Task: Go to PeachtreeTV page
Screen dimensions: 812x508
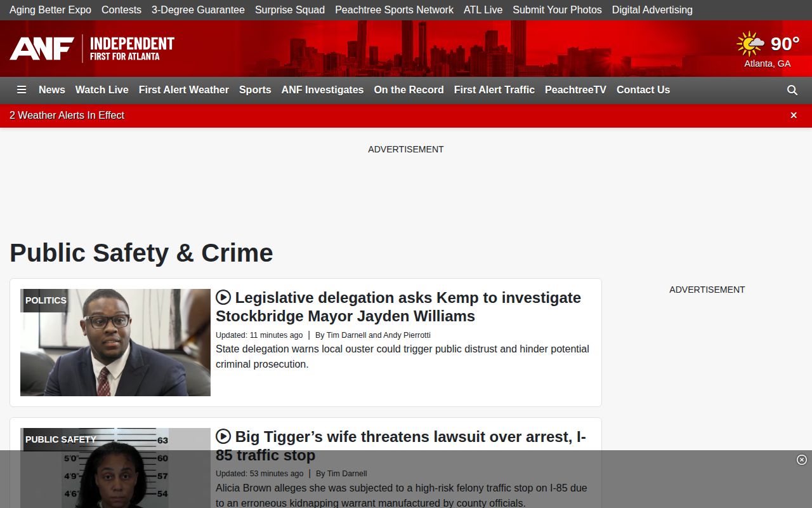Action: pos(576,90)
